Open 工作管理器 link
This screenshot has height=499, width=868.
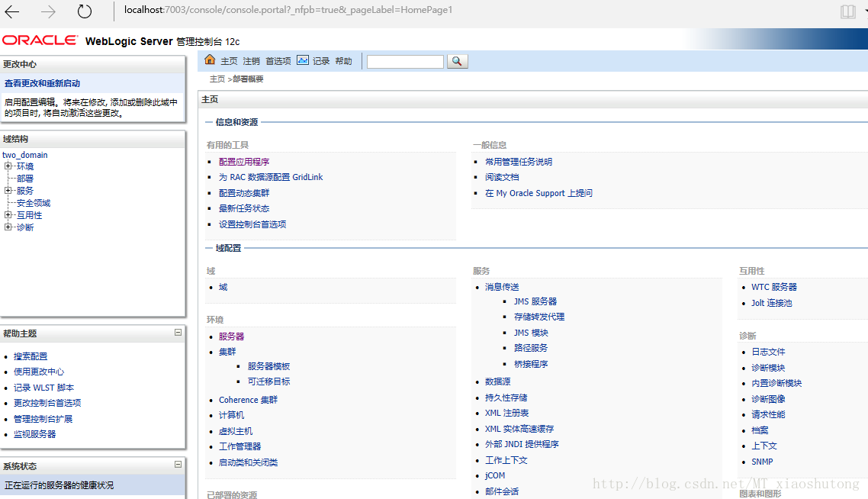240,446
